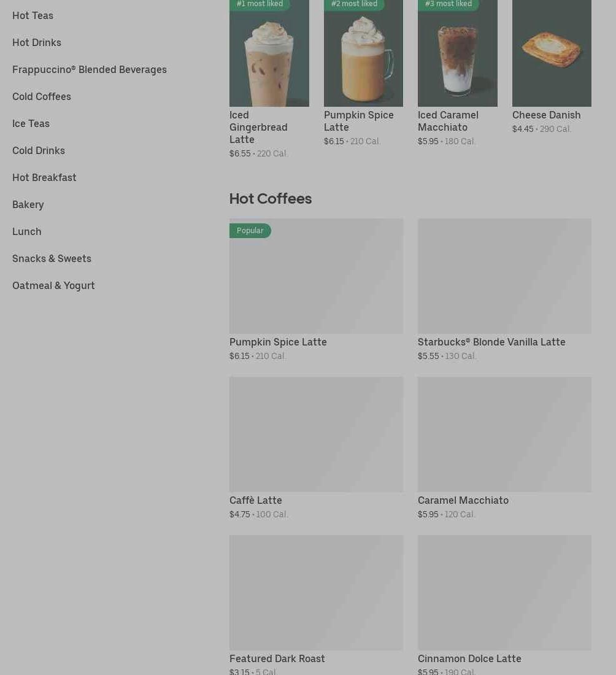Open Iced Gingerbread Latte image
This screenshot has height=675, width=616.
pos(269,53)
